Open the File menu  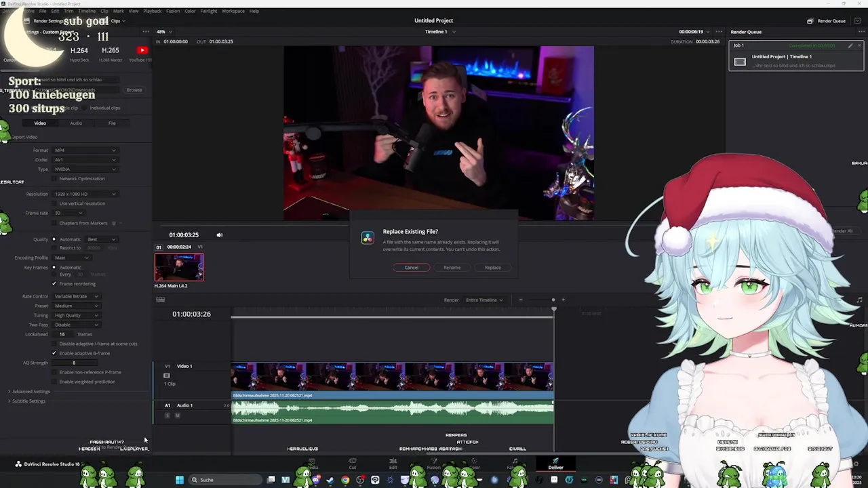(x=43, y=12)
